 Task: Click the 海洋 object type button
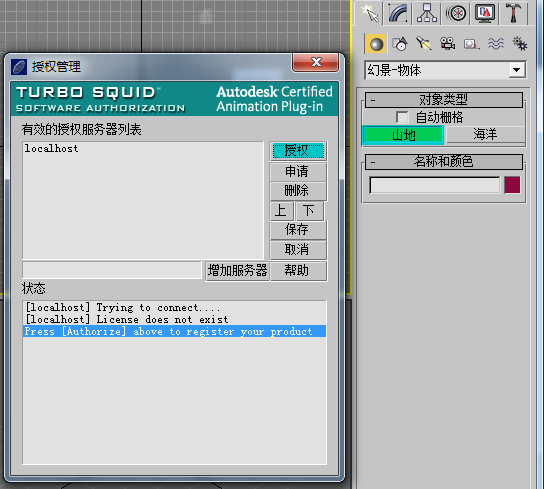click(x=485, y=135)
